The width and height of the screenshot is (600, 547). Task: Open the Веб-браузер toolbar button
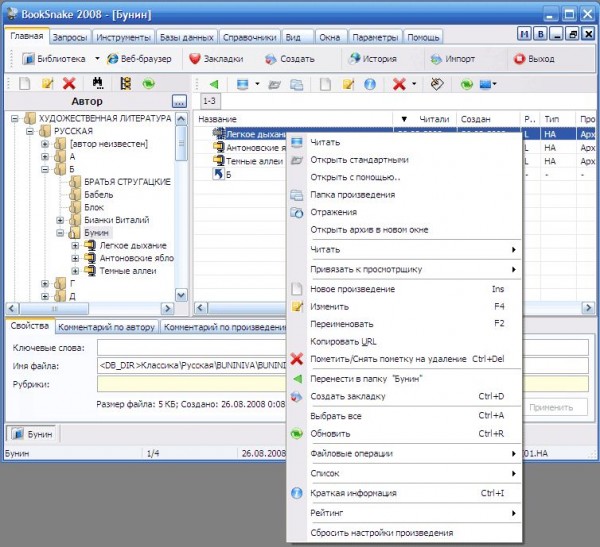[139, 59]
